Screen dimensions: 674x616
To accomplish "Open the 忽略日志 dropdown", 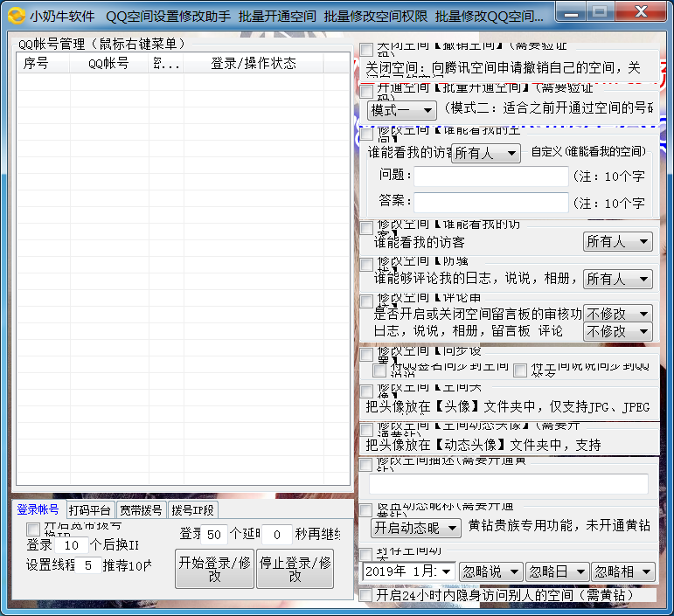I will [x=557, y=571].
